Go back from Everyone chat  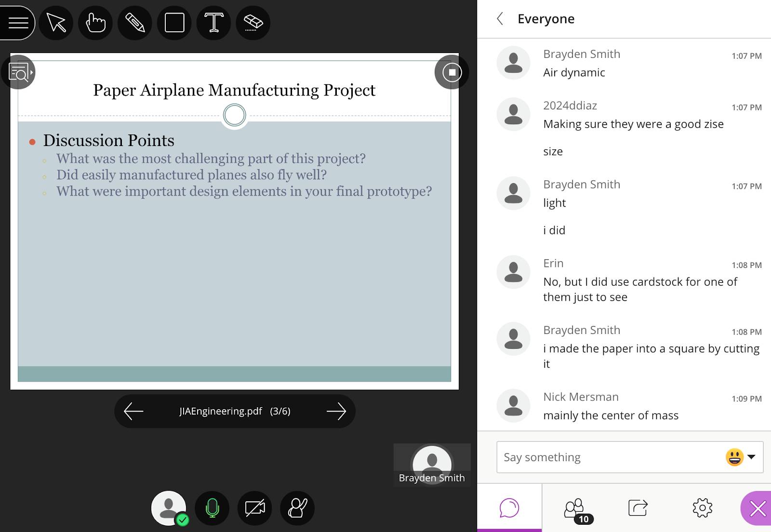tap(500, 19)
